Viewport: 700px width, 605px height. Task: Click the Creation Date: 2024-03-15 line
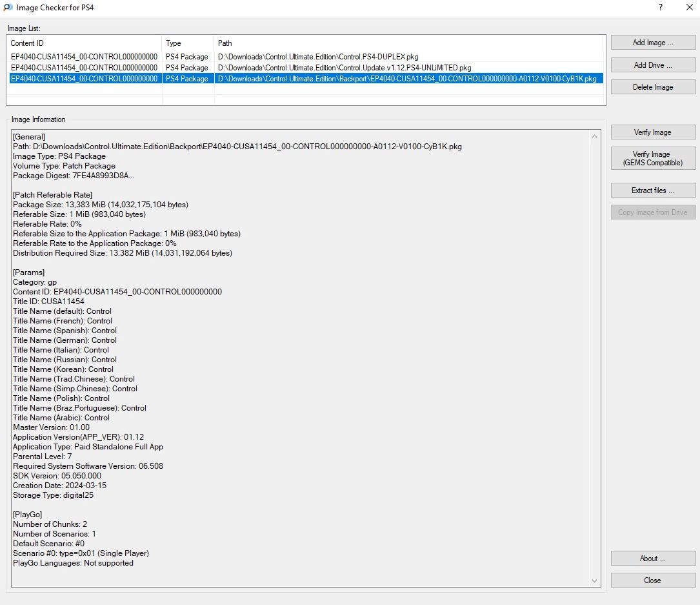click(x=59, y=486)
